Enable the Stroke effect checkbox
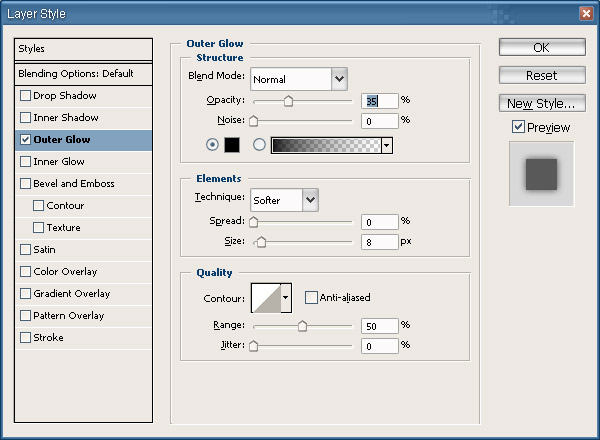The image size is (600, 440). [x=26, y=338]
